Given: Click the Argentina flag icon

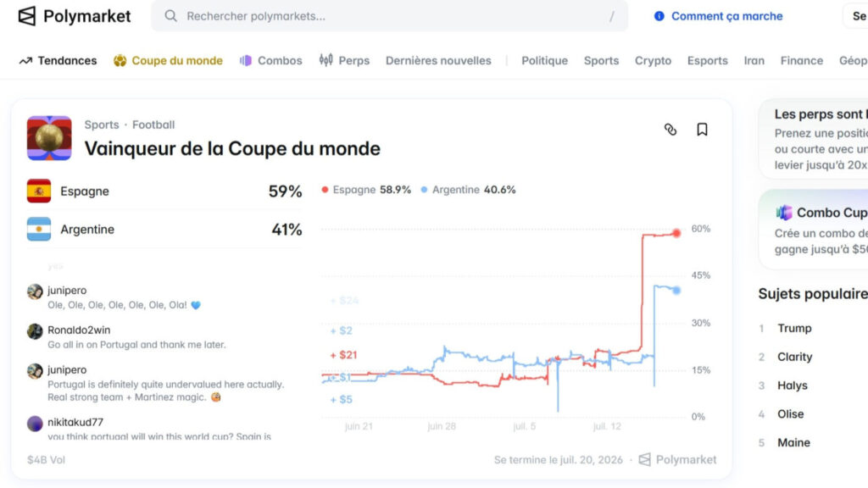Looking at the screenshot, I should [39, 229].
